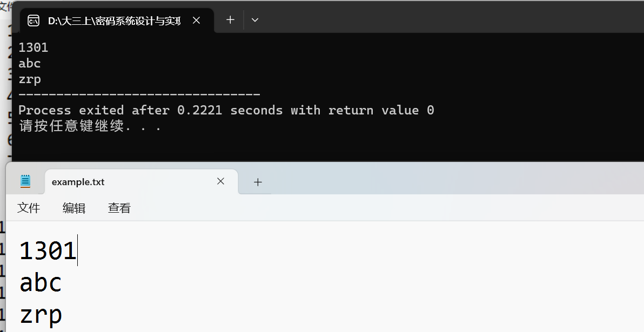
Task: Click the zrp line in Notepad
Action: tap(41, 315)
